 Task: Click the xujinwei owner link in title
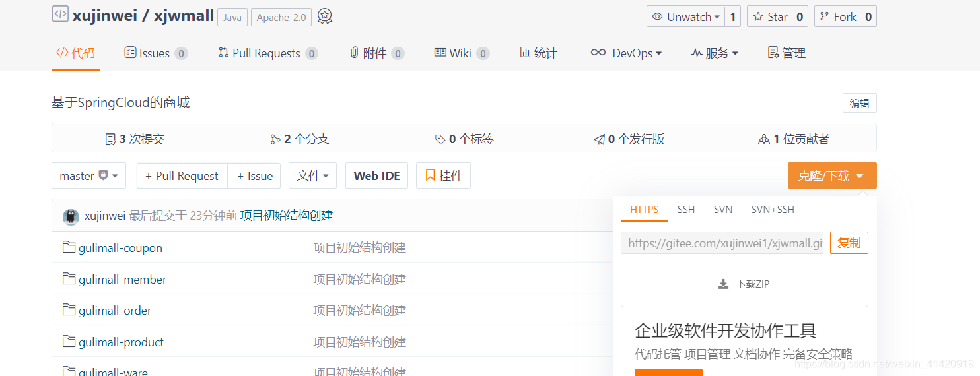point(105,15)
